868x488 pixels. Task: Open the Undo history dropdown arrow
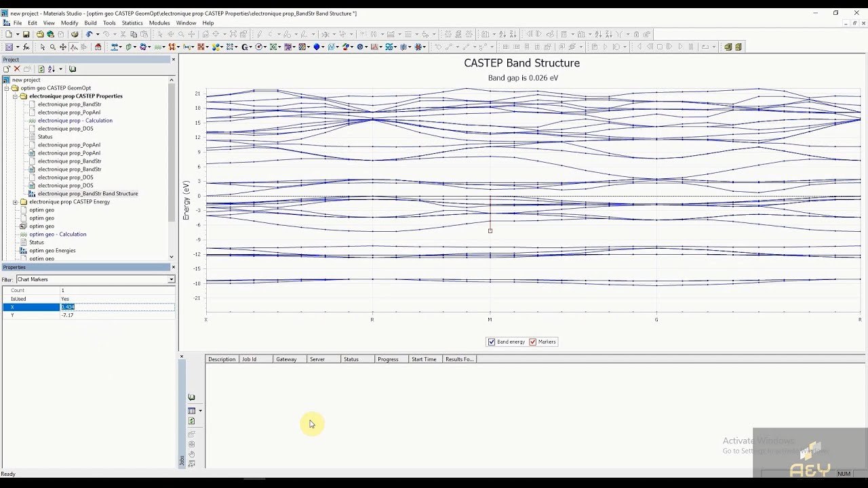[98, 34]
